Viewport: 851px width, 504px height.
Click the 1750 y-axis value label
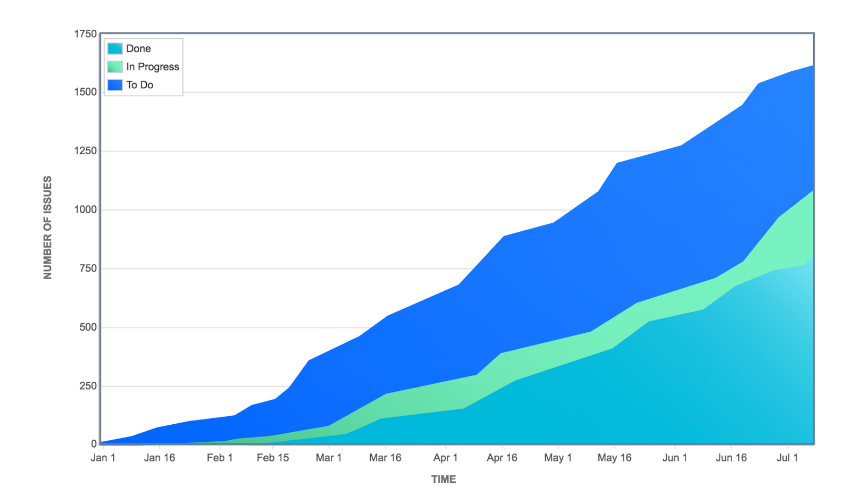tap(85, 34)
